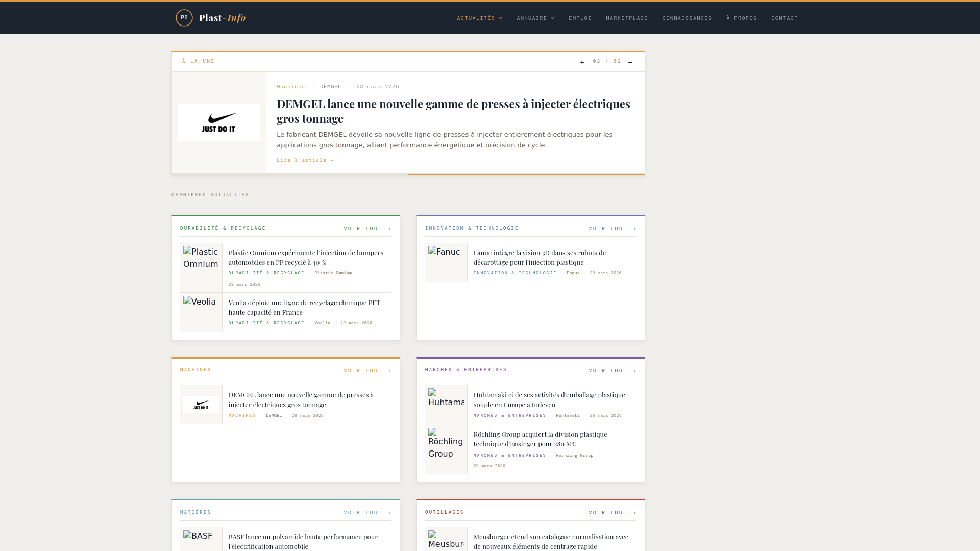Click Innovation & Technologie section heading
The image size is (980, 551).
click(x=472, y=228)
